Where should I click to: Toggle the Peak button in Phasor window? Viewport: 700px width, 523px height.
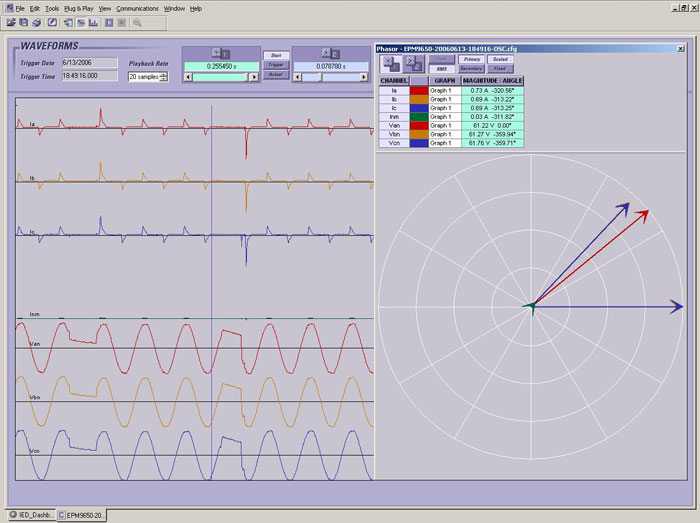(x=441, y=59)
